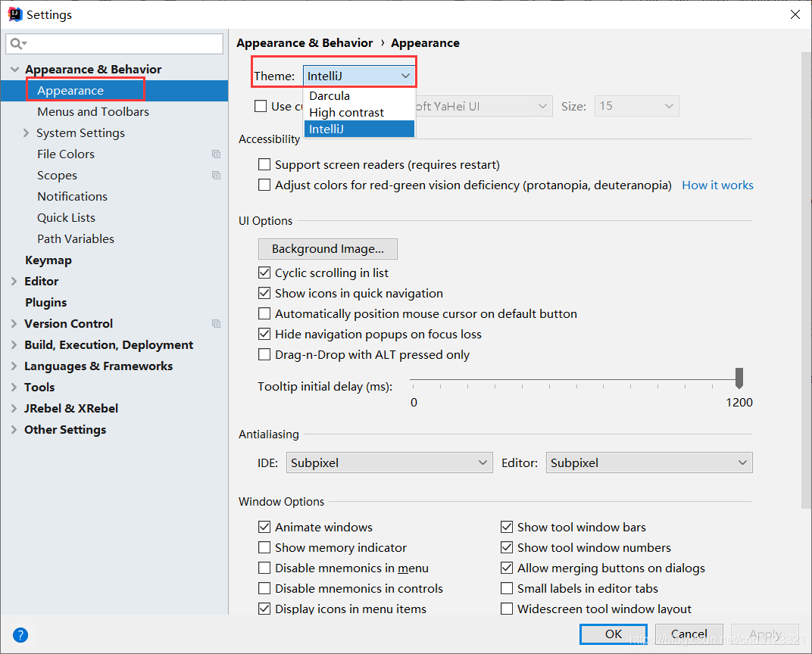Select Appearance item in settings tree
812x654 pixels.
click(x=114, y=91)
